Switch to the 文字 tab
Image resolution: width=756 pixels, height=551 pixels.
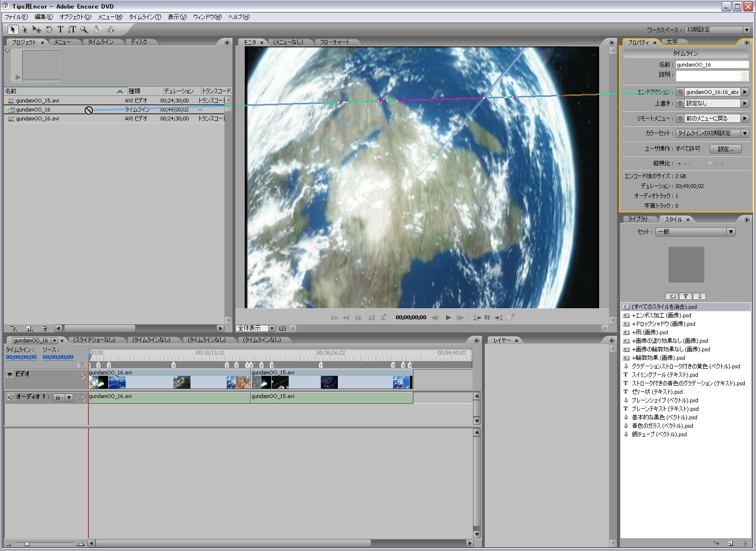(672, 42)
